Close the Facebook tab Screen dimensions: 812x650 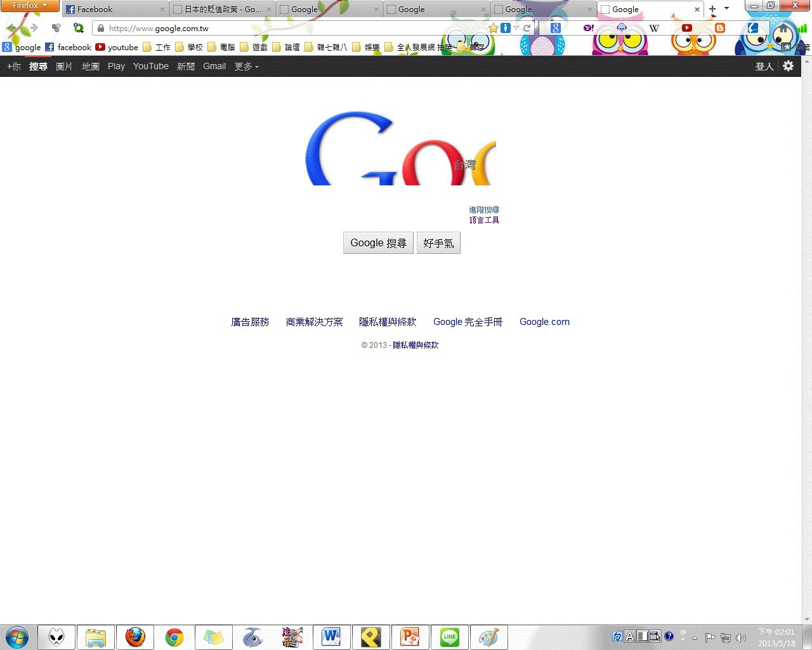tap(162, 10)
